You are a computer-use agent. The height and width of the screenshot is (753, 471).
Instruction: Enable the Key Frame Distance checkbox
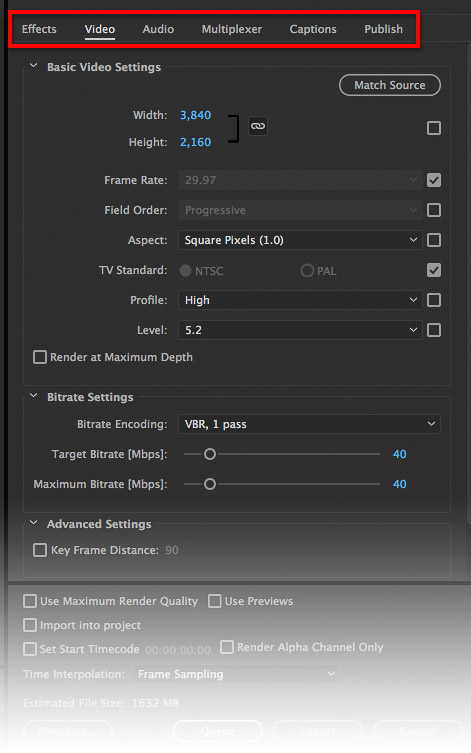[40, 550]
